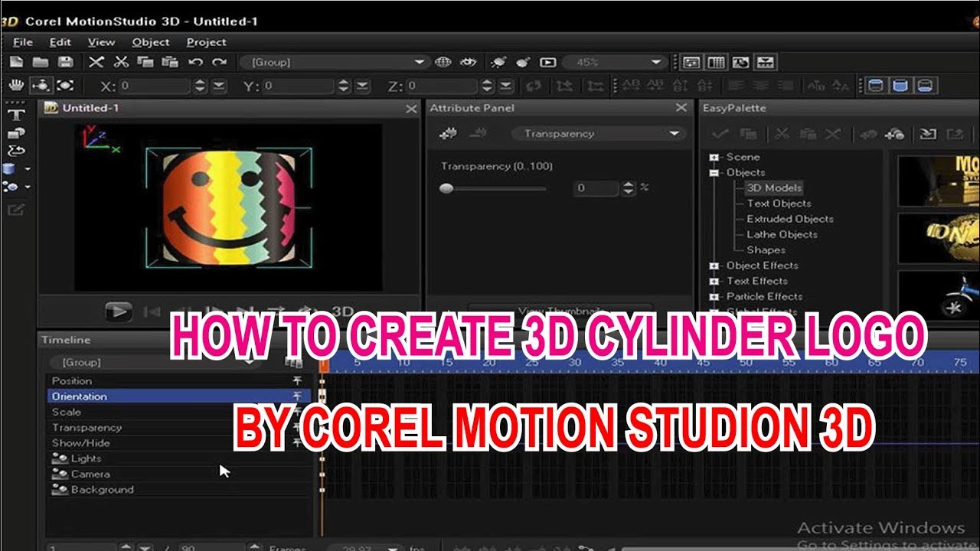The height and width of the screenshot is (551, 980).
Task: Open the Edit menu
Action: tap(60, 42)
